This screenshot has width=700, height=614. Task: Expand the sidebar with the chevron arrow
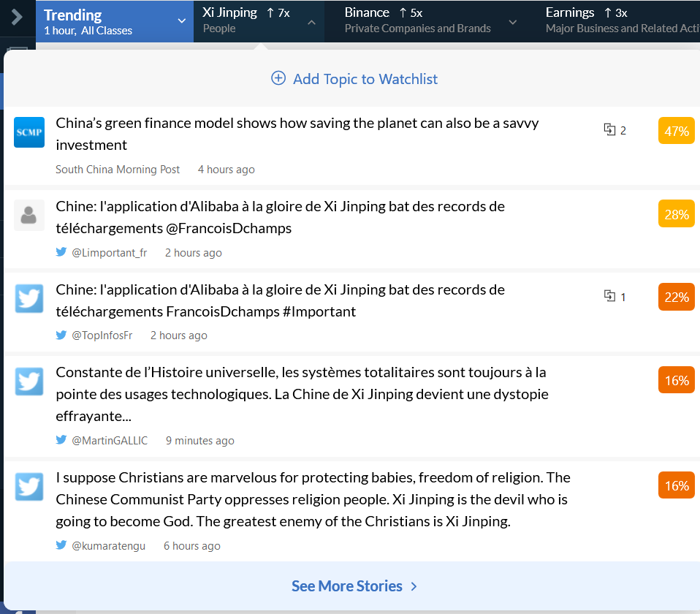coord(17,18)
